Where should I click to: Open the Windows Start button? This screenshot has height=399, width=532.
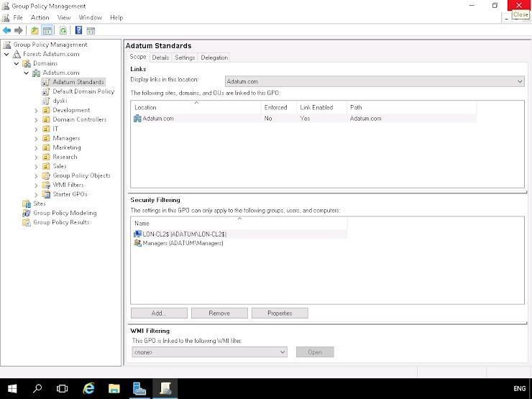[12, 388]
